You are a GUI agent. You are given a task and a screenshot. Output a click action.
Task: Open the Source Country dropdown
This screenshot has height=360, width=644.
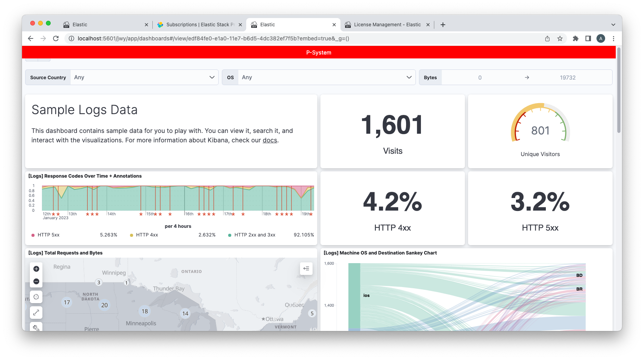212,77
